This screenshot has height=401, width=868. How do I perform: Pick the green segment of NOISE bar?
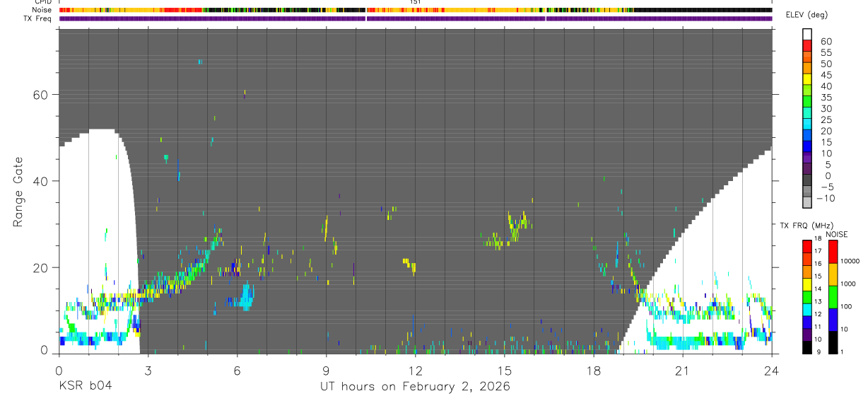click(832, 297)
